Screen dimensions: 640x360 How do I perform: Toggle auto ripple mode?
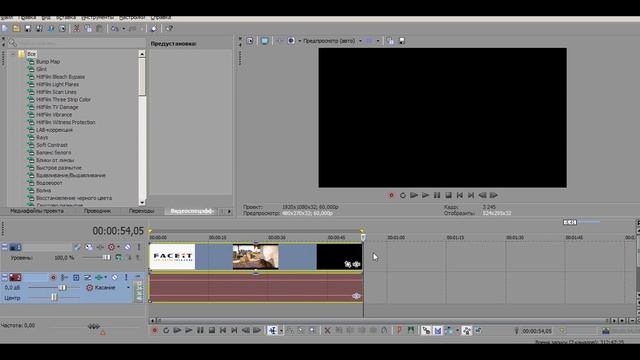[x=449, y=331]
